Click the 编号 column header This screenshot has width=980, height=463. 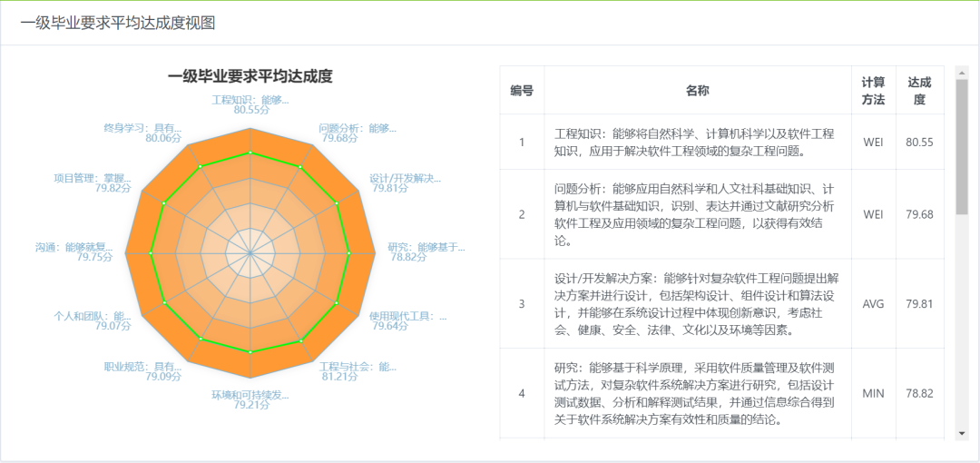click(x=522, y=90)
